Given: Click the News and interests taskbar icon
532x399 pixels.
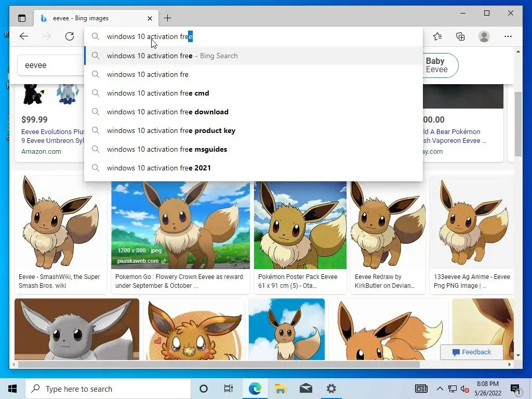Looking at the screenshot, I should click(x=421, y=389).
